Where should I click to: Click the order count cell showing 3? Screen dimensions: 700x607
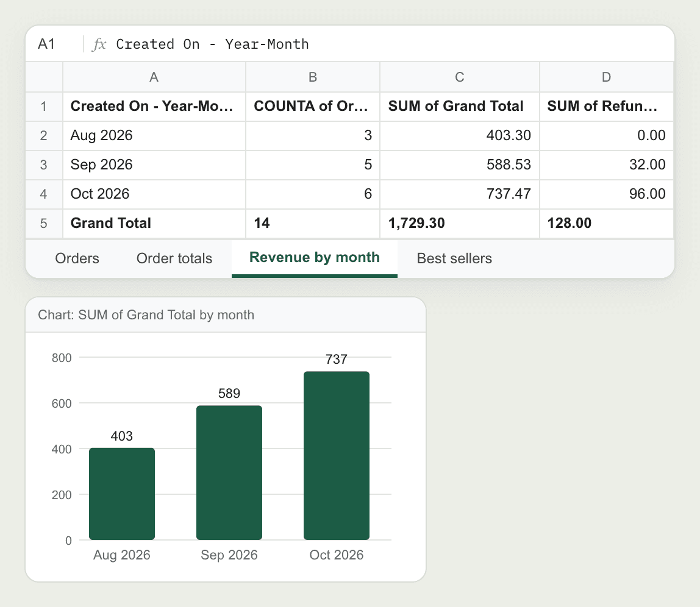coord(312,136)
